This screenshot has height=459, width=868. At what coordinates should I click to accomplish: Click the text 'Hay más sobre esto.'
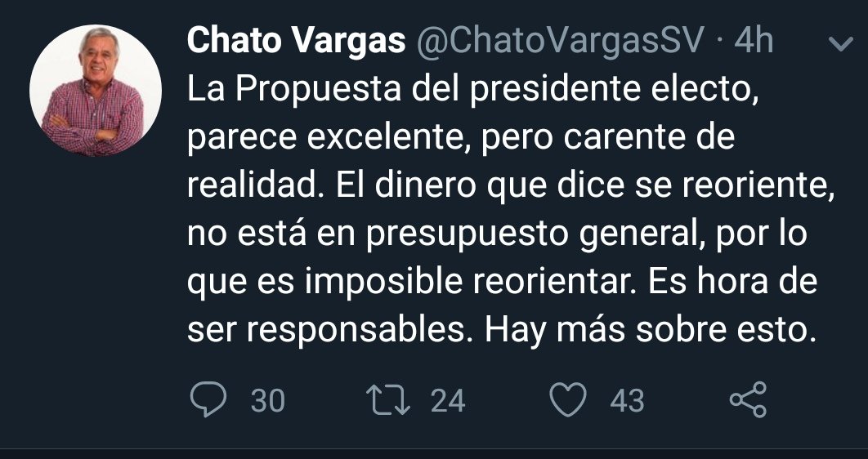point(651,330)
